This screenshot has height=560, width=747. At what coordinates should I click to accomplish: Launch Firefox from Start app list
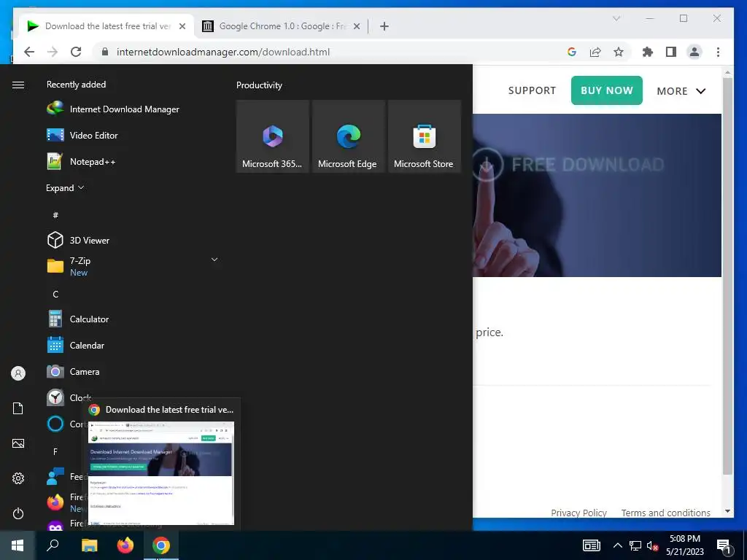click(55, 502)
